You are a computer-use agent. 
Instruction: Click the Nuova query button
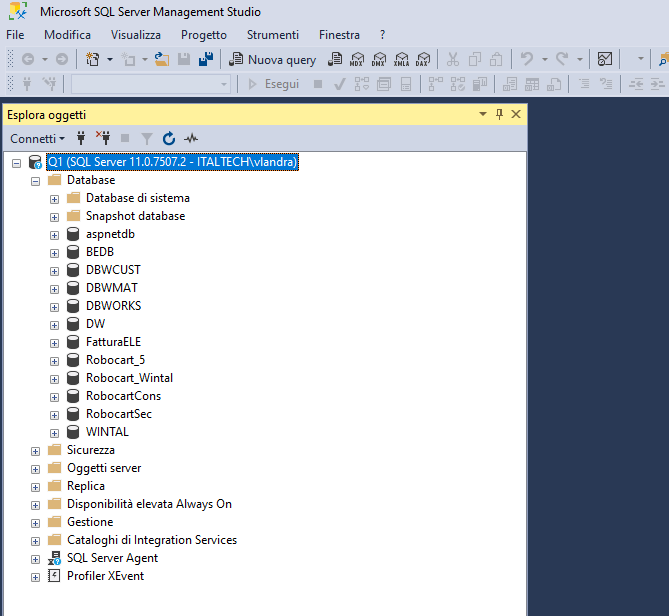(273, 59)
